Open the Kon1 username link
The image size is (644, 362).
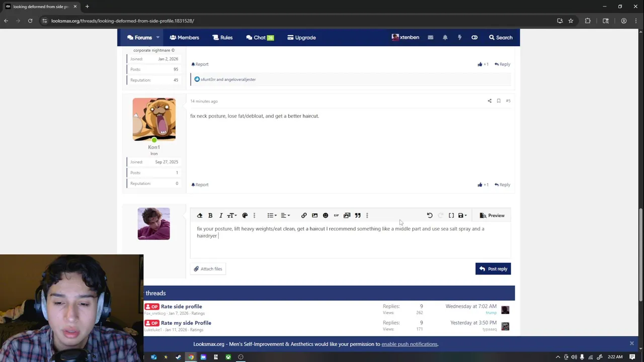154,147
